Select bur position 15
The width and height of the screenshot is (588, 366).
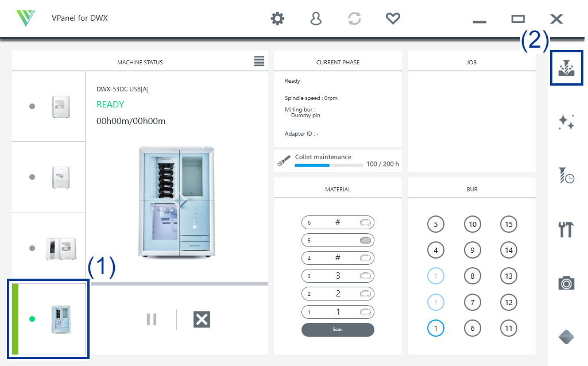point(509,224)
